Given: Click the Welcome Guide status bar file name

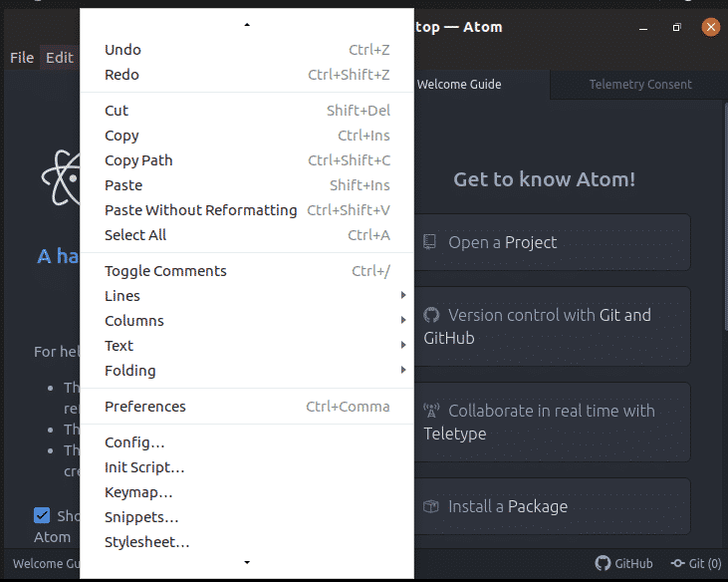Looking at the screenshot, I should coord(46,563).
